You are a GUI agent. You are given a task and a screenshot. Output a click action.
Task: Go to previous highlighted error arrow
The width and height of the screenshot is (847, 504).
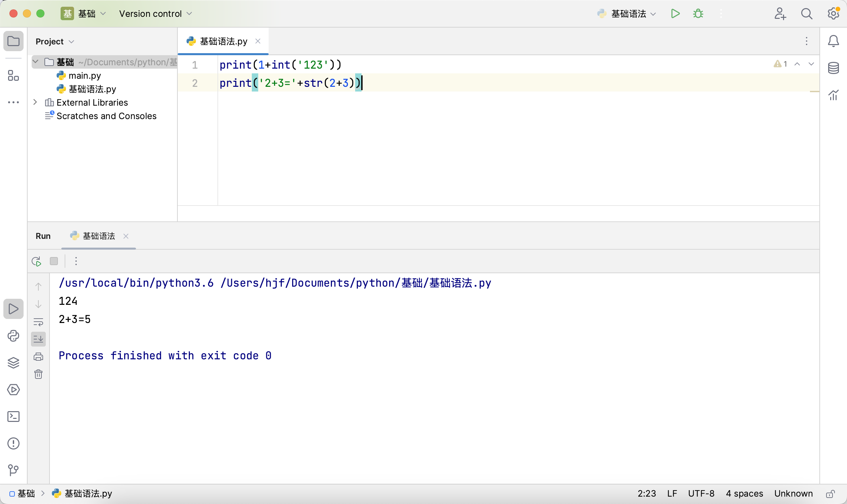tap(797, 64)
